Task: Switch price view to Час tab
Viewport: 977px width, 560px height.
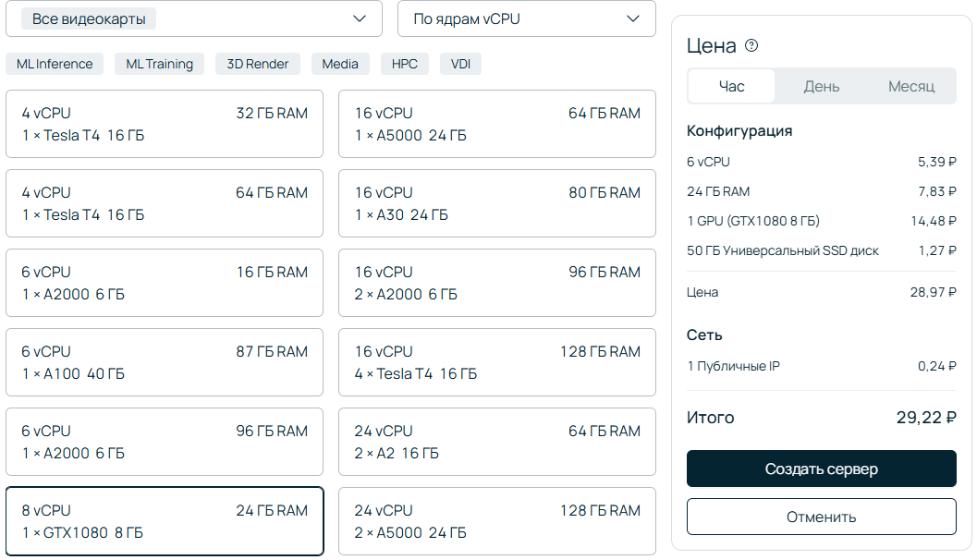Action: click(731, 87)
